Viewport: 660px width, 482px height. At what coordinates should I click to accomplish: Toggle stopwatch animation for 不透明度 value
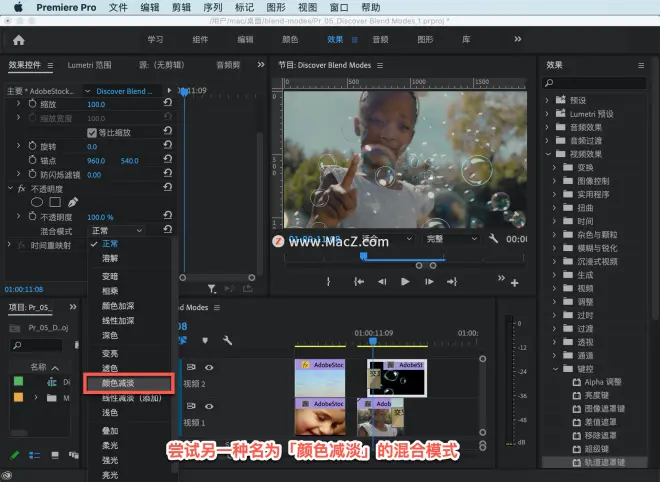(32, 216)
